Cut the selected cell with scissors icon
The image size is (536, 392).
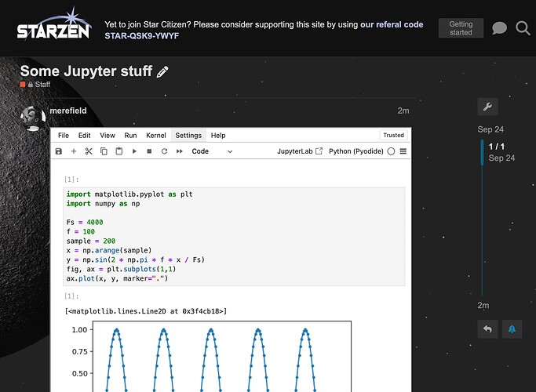[x=89, y=151]
